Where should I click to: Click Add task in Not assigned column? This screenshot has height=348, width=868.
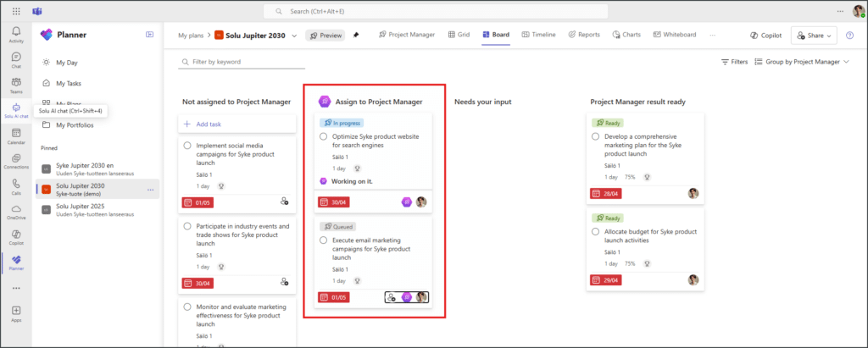pos(237,124)
